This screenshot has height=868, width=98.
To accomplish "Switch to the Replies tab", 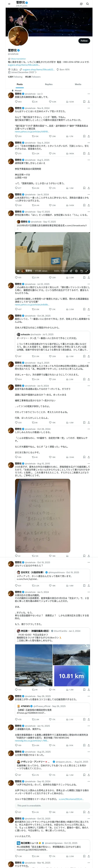I will coord(49,84).
